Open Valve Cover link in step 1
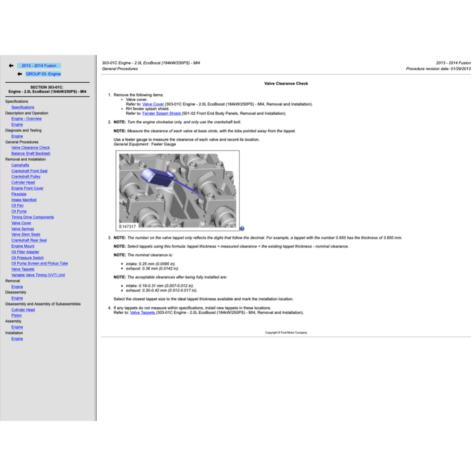Viewport: 476px width, 476px height. [153, 105]
